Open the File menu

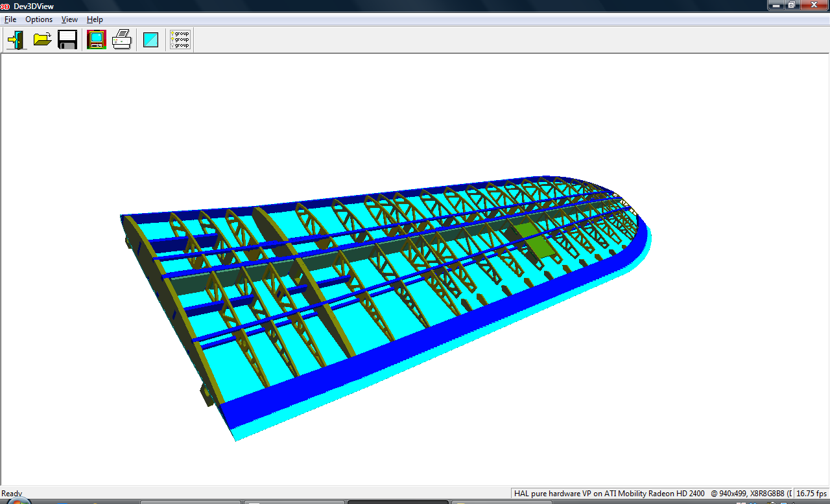[10, 19]
